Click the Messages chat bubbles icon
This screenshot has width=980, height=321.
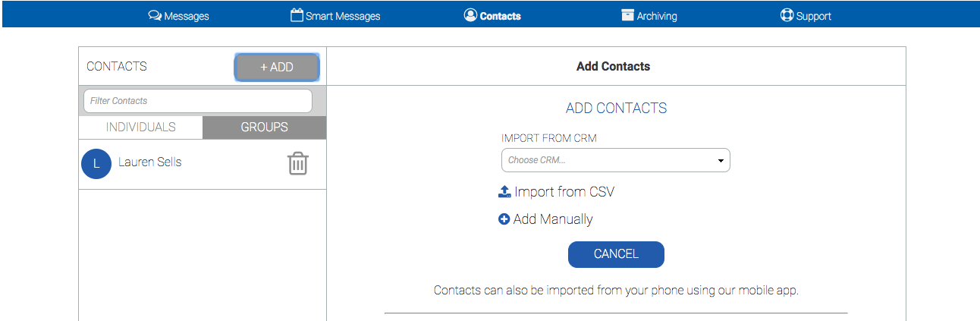[155, 15]
